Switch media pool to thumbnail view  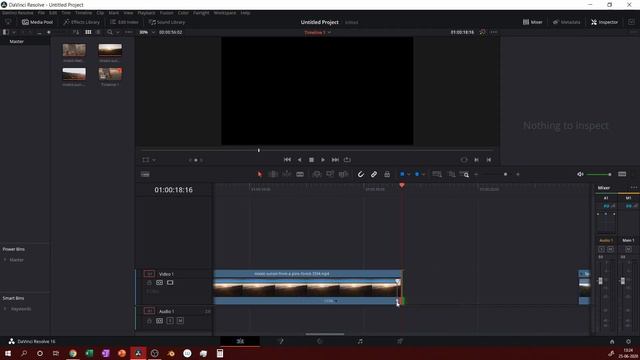click(88, 32)
